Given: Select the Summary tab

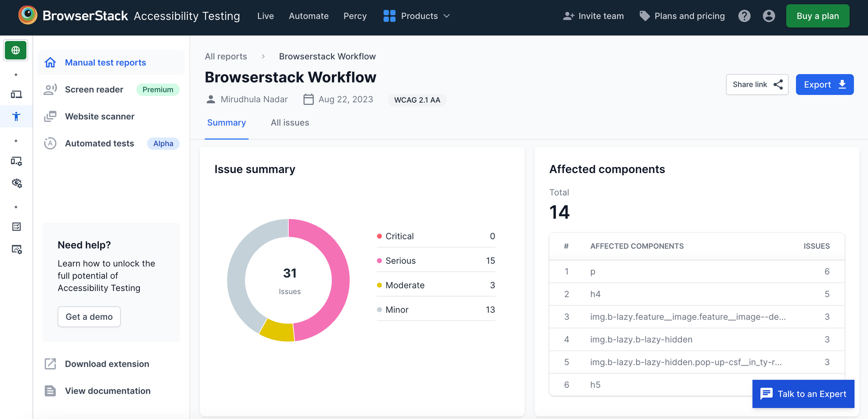Looking at the screenshot, I should (x=227, y=123).
